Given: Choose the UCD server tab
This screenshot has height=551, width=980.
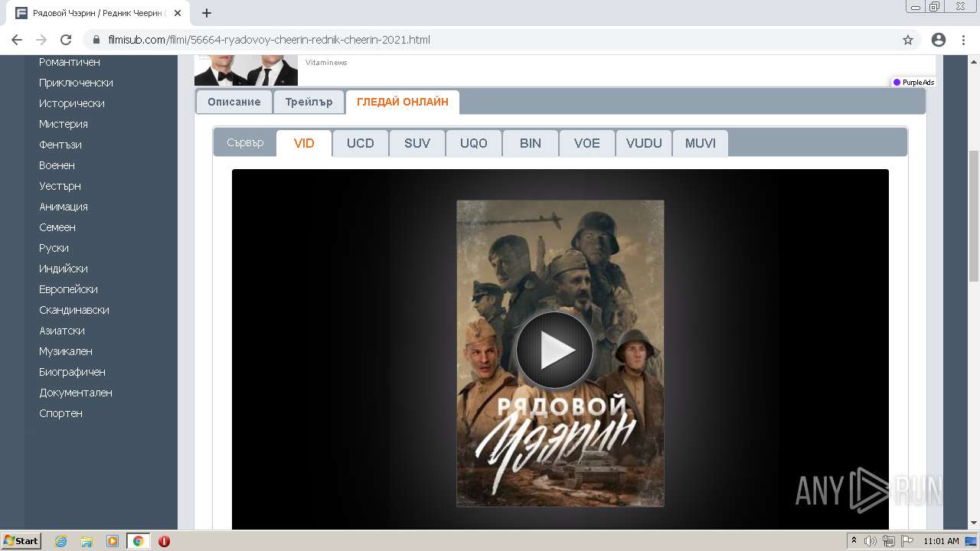Looking at the screenshot, I should pyautogui.click(x=361, y=143).
